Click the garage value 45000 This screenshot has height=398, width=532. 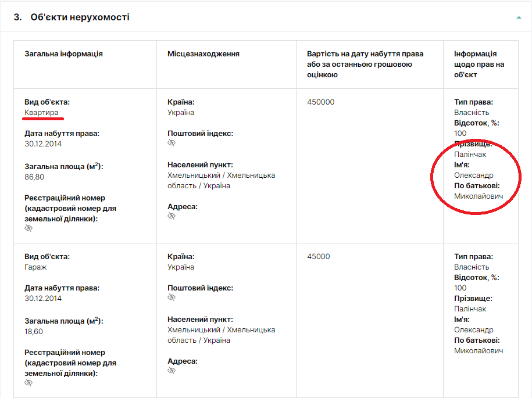(x=319, y=257)
